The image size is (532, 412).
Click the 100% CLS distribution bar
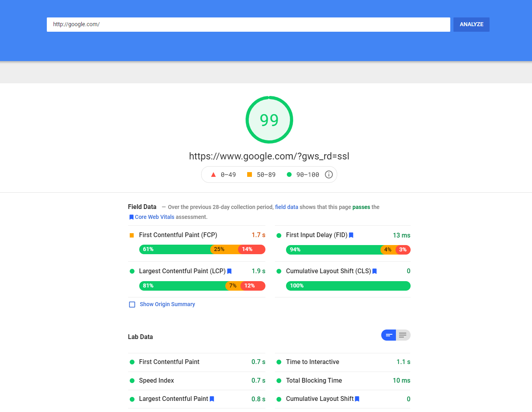tap(348, 286)
